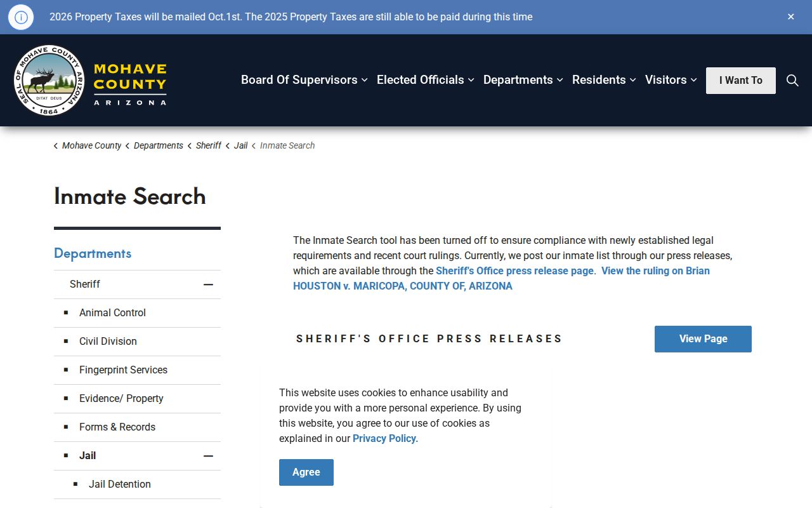Open Forms & Records in the sidebar
This screenshot has height=508, width=812.
pos(117,427)
